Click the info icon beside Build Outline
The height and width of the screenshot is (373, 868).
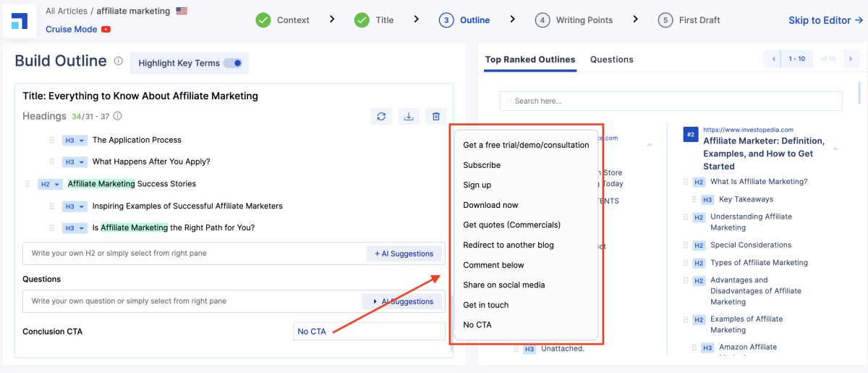pyautogui.click(x=118, y=62)
